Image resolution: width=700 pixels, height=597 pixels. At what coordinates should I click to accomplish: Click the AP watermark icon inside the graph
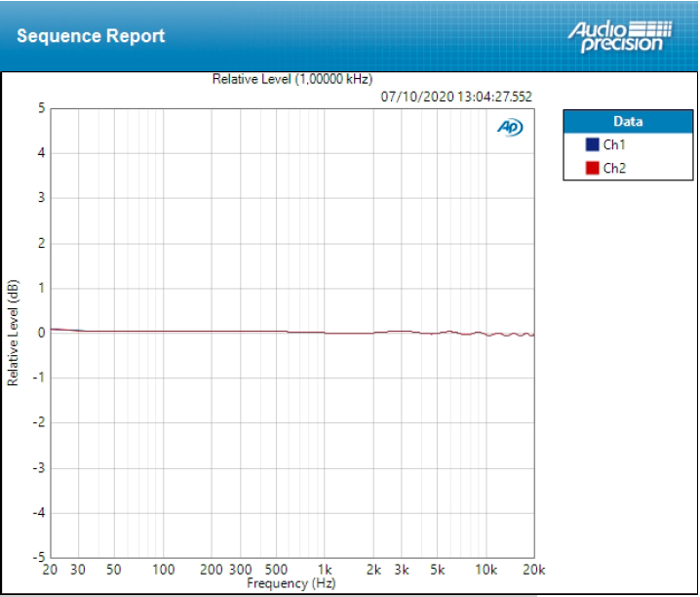[x=510, y=127]
